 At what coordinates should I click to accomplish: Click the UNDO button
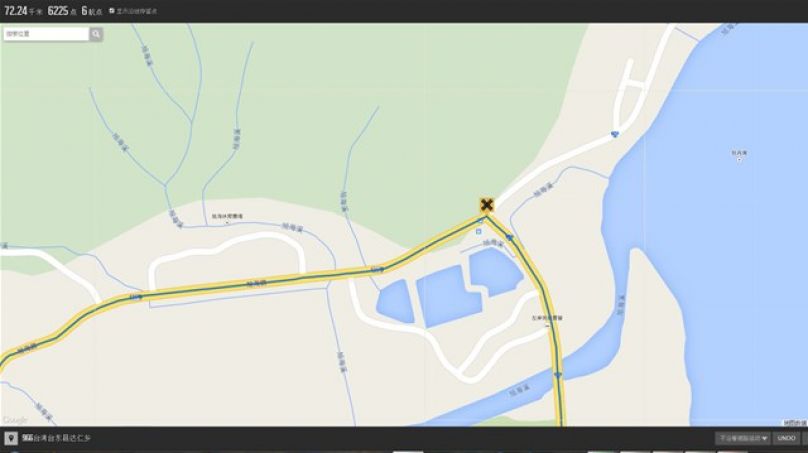pos(786,438)
